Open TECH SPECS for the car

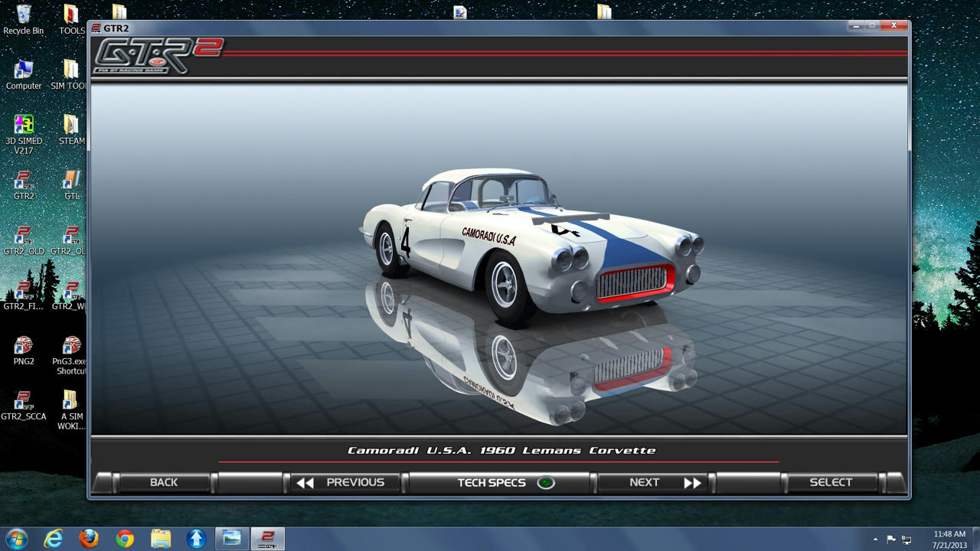coord(499,483)
